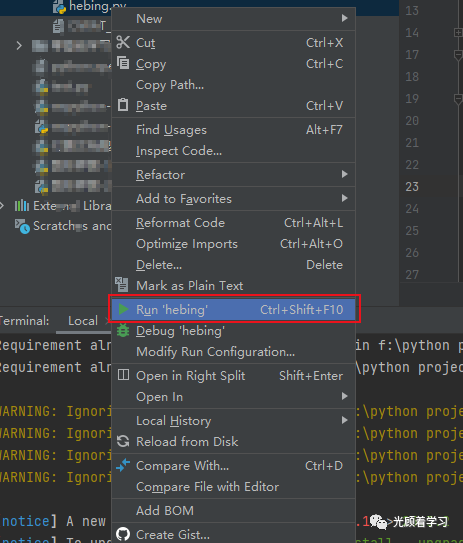Open Add to Favorites submenu
This screenshot has width=463, height=543.
pos(234,199)
